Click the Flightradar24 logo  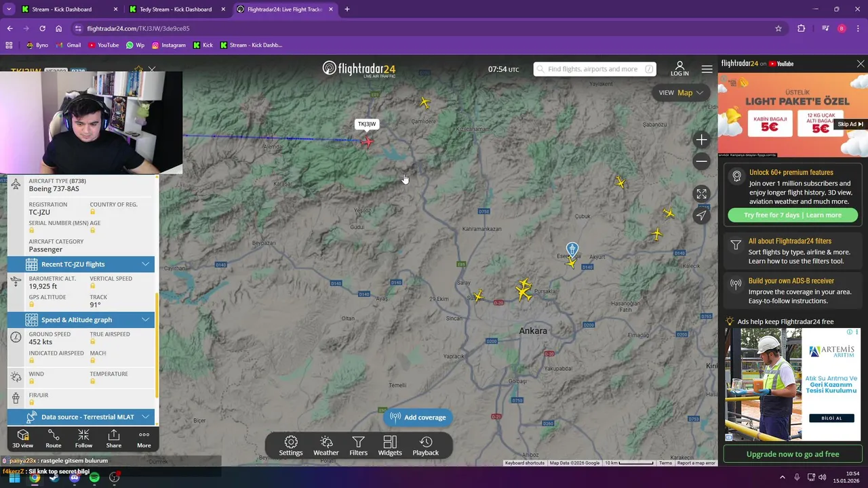359,68
